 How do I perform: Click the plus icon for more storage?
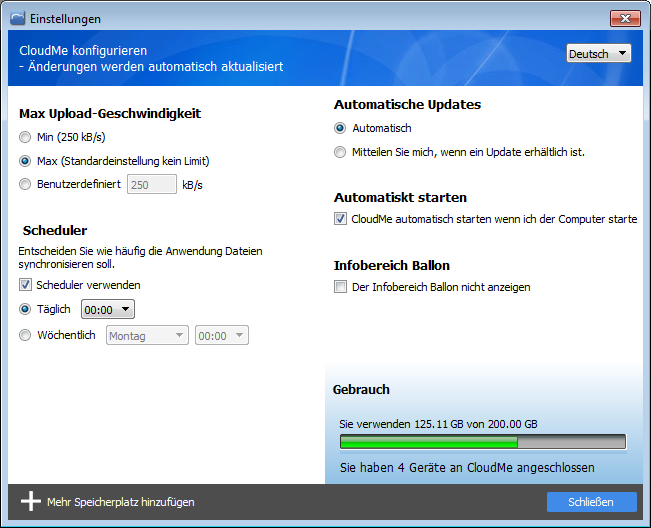(31, 502)
